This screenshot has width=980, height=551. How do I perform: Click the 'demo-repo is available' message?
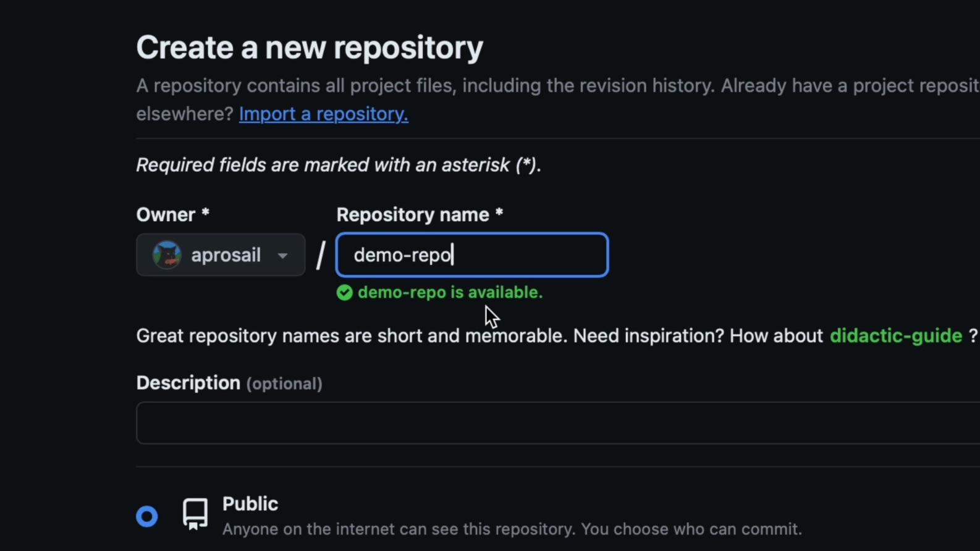point(450,293)
